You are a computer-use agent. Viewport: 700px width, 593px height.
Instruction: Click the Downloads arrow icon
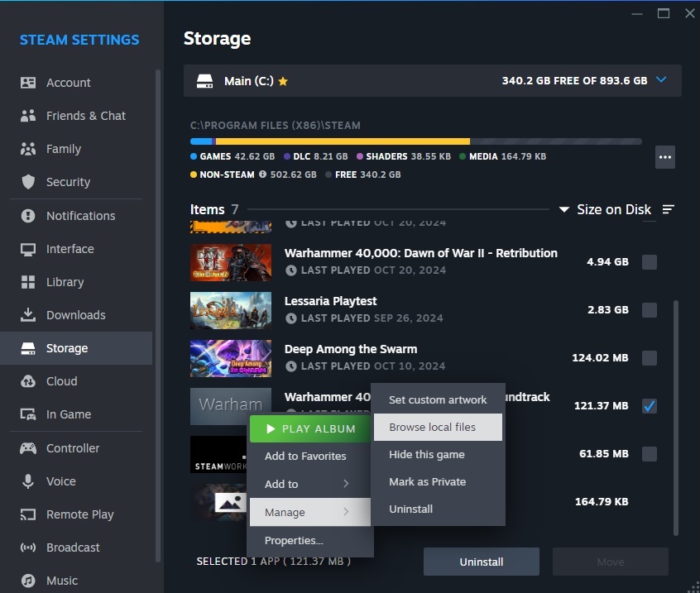28,314
